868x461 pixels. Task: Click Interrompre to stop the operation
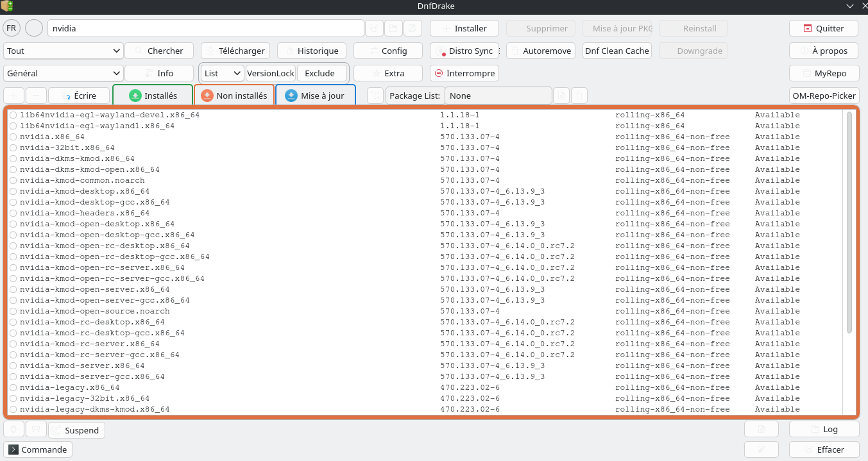pyautogui.click(x=464, y=73)
